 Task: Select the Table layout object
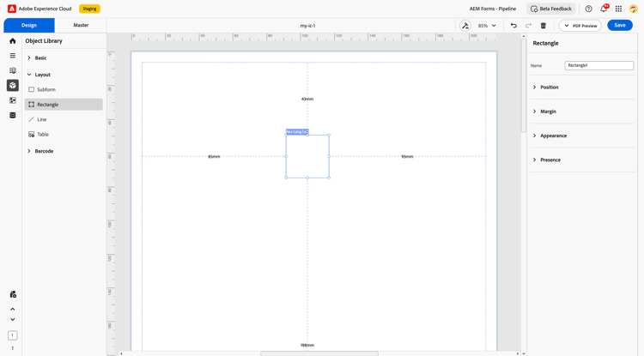pos(43,135)
